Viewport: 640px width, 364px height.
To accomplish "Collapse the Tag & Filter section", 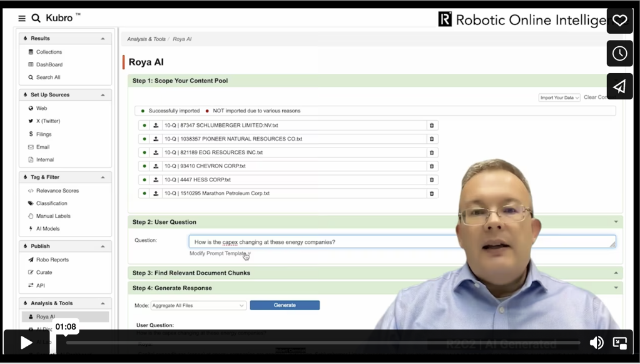I will pyautogui.click(x=103, y=177).
